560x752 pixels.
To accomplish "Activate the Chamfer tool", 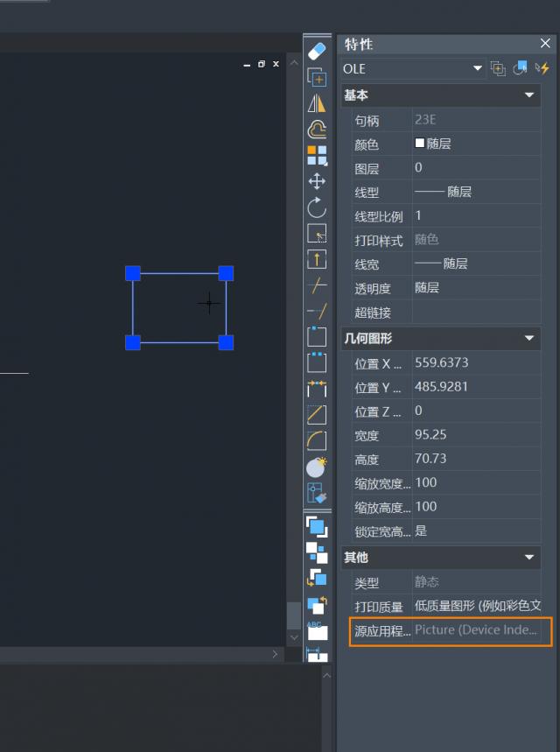I will 317,415.
